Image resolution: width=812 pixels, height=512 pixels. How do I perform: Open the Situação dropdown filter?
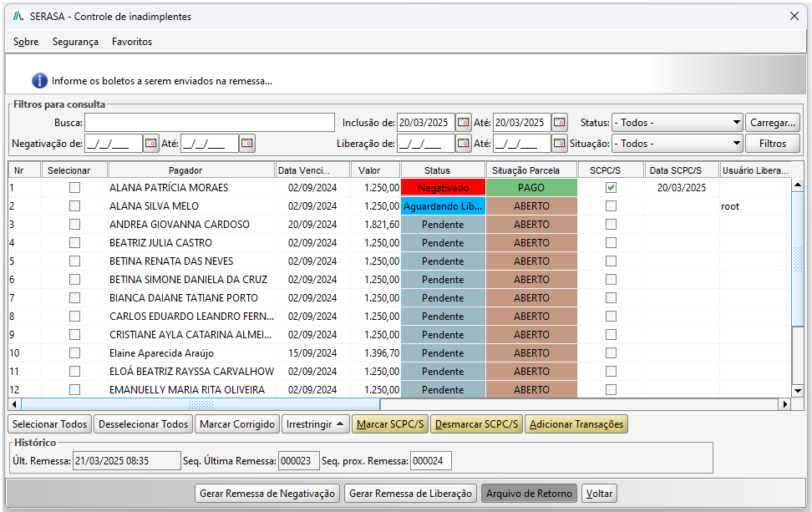677,144
